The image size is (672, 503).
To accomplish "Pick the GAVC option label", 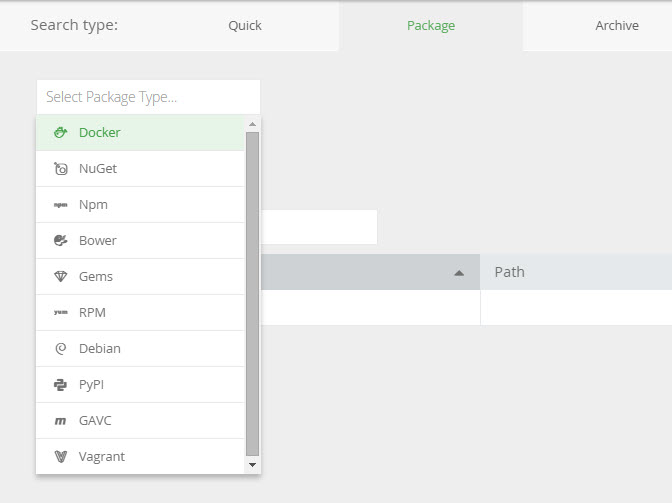I will click(x=98, y=420).
